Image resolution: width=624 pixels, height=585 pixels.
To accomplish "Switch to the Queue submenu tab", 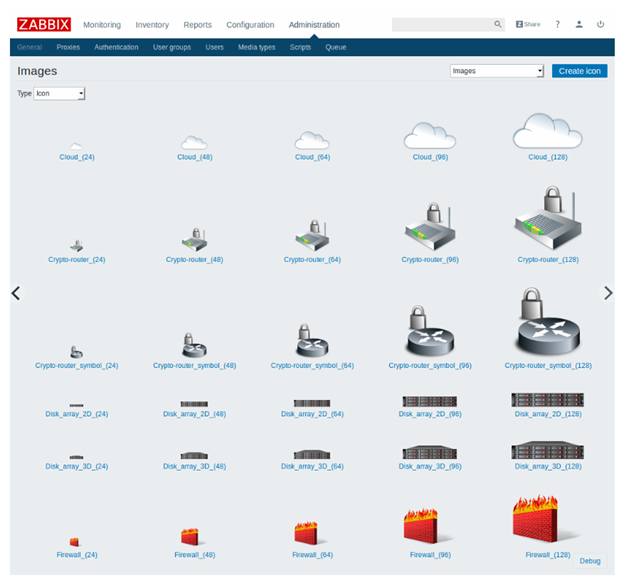I will 336,47.
